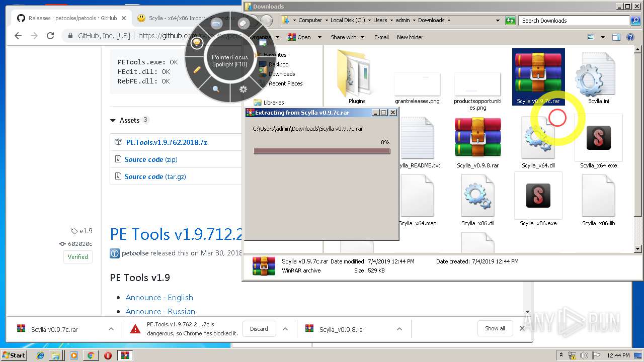
Task: Open Explorer help button
Action: (629, 37)
